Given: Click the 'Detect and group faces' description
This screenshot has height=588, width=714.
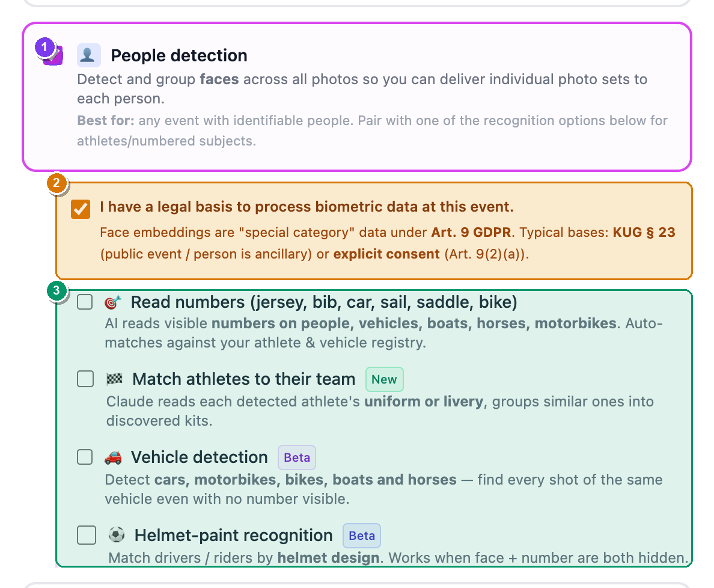Looking at the screenshot, I should click(362, 89).
